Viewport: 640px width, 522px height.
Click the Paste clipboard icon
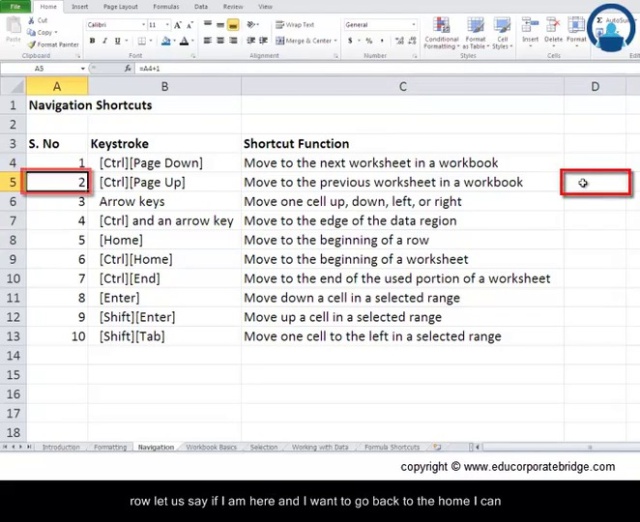13,26
